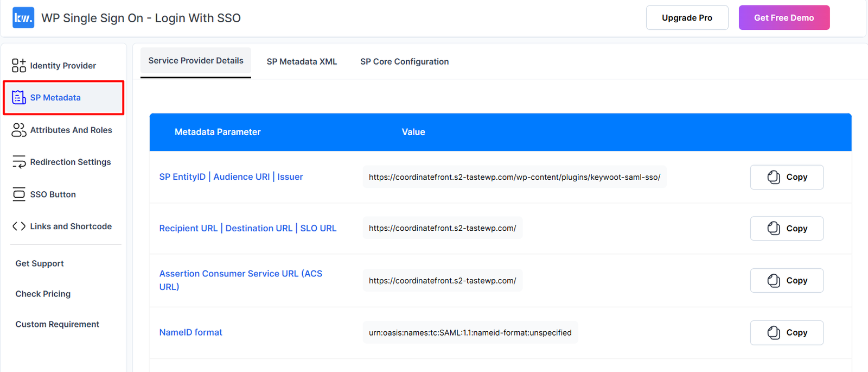Click copy icon in SP EntityID row
This screenshot has width=868, height=372.
(x=774, y=177)
